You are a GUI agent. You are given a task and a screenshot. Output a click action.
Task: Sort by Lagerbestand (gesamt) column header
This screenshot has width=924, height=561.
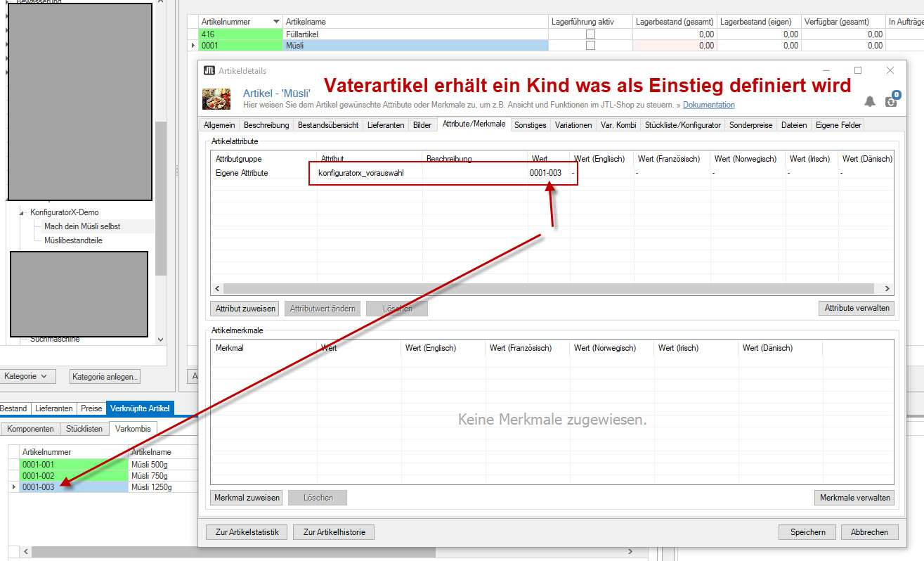(675, 22)
